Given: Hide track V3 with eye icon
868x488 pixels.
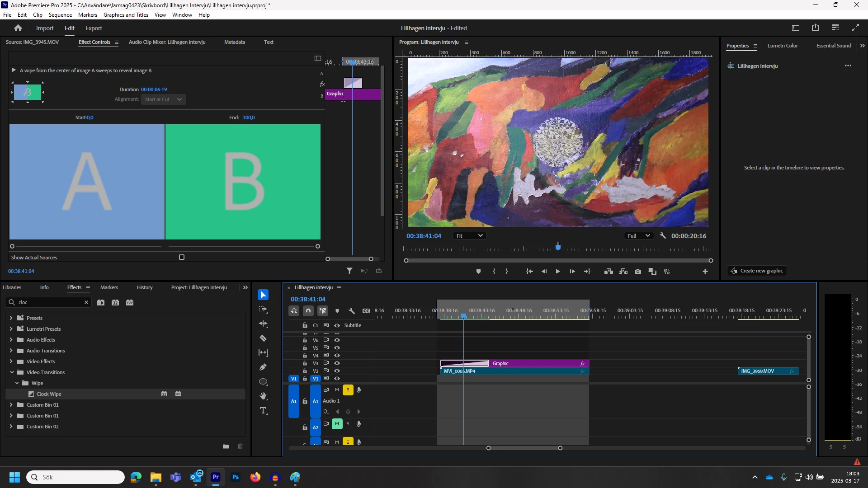Looking at the screenshot, I should pyautogui.click(x=337, y=363).
